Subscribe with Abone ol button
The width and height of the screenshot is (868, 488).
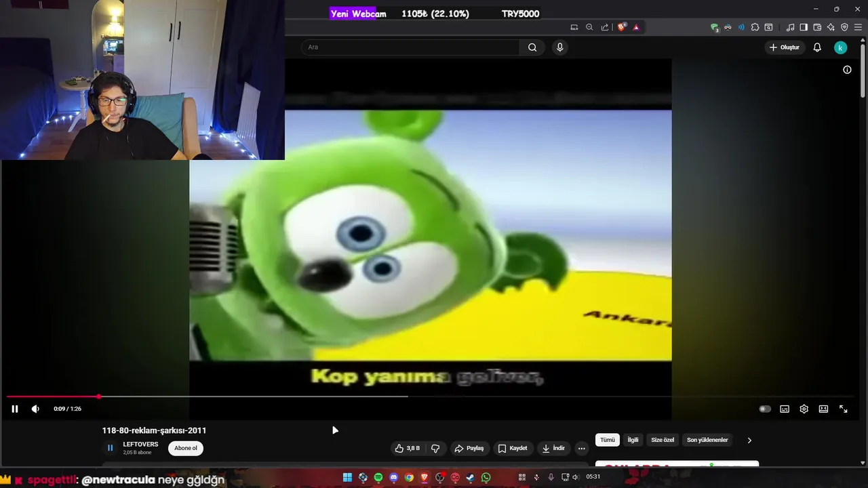point(186,448)
